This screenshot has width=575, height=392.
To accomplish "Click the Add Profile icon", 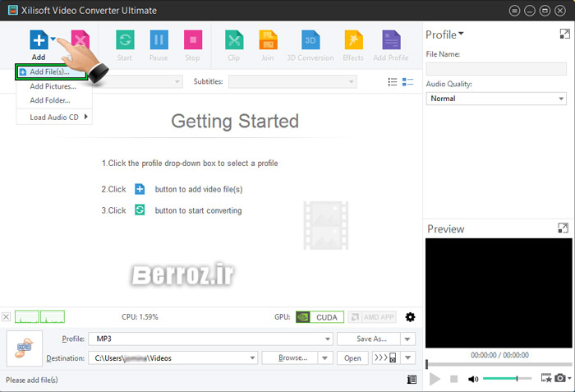I will [x=391, y=41].
